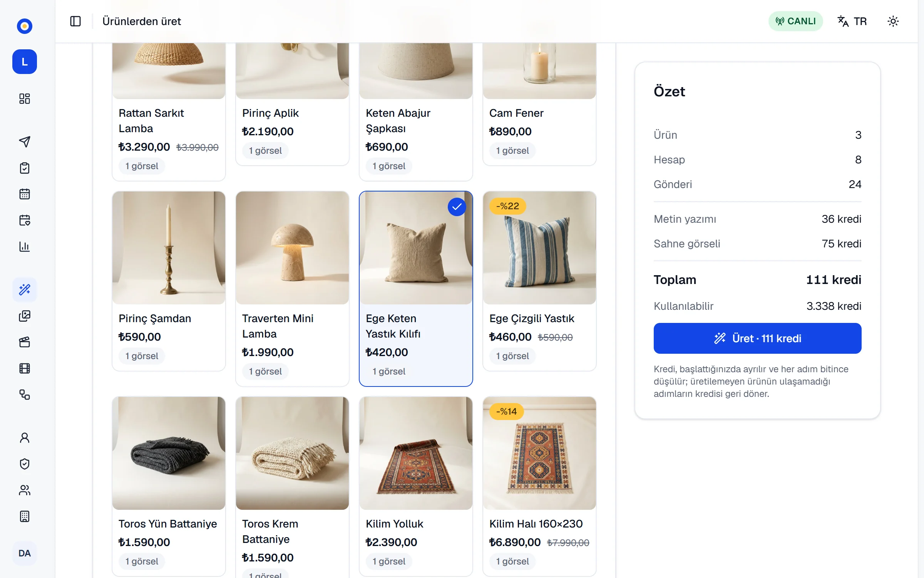The height and width of the screenshot is (578, 924).
Task: Select the Traverten Mini Lamba image
Action: click(x=292, y=248)
